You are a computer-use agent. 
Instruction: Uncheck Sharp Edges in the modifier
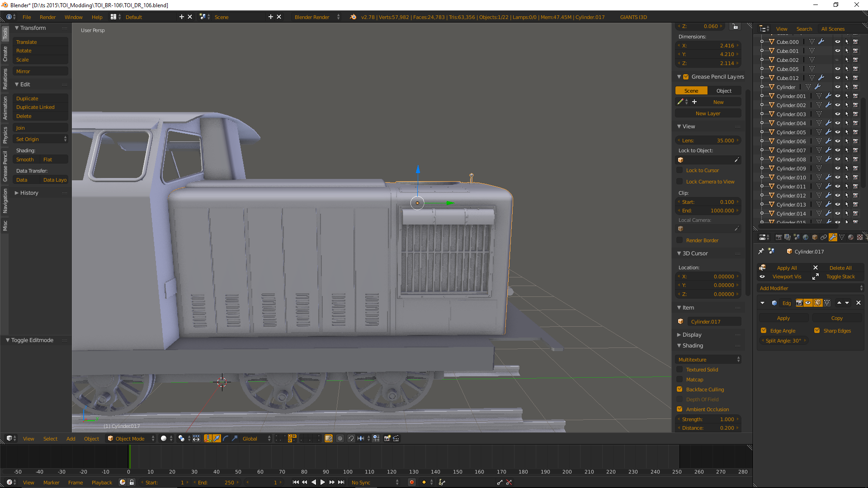817,331
